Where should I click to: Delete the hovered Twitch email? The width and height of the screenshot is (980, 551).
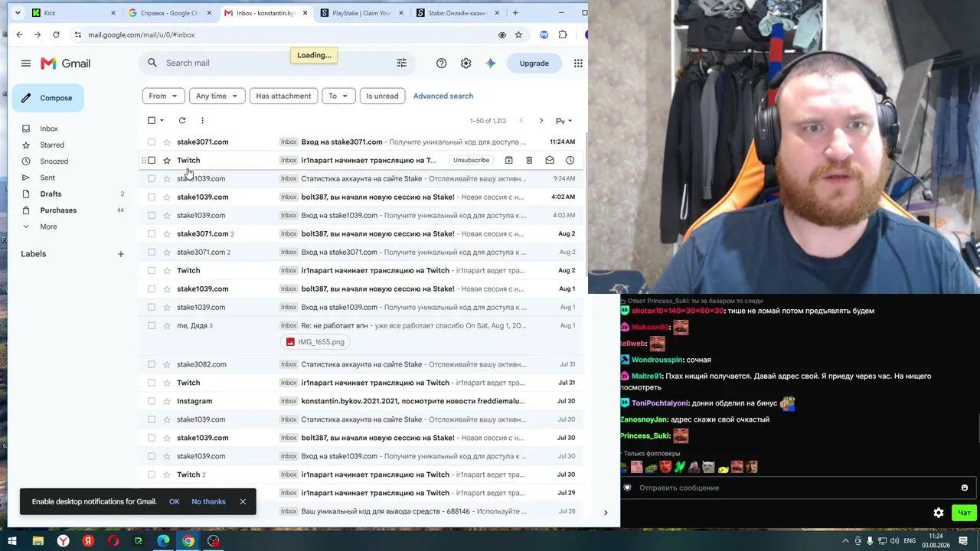tap(529, 160)
